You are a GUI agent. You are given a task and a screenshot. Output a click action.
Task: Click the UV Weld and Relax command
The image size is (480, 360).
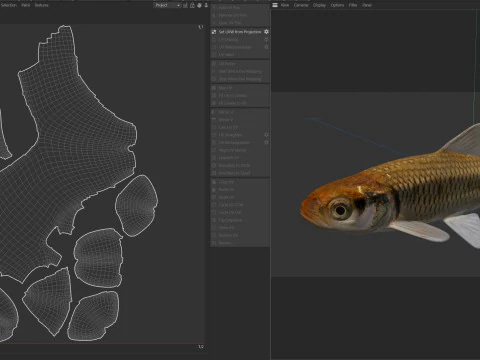point(235,47)
